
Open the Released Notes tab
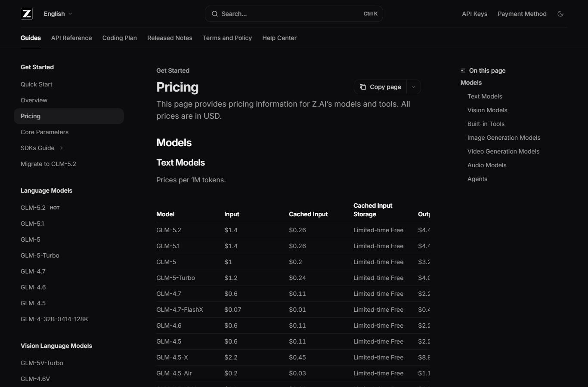pyautogui.click(x=170, y=38)
